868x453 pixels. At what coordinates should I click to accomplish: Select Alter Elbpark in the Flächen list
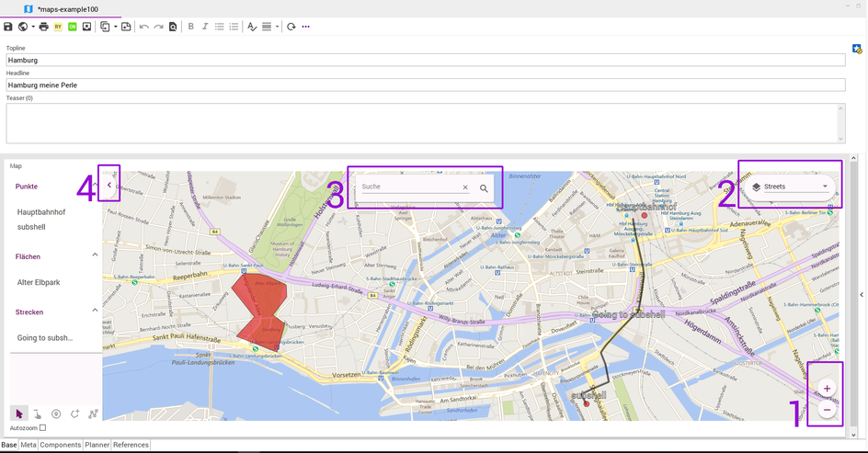point(39,282)
